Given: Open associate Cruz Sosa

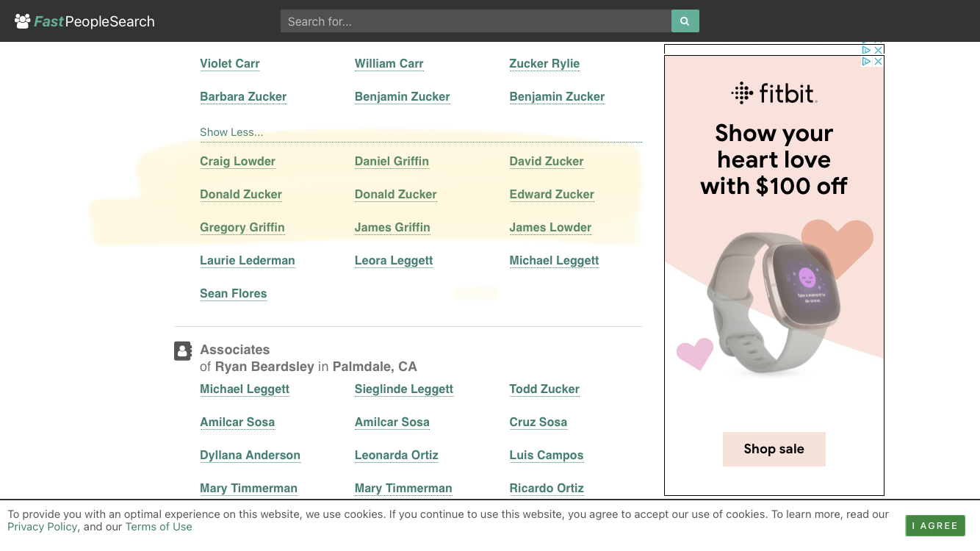Looking at the screenshot, I should pyautogui.click(x=538, y=422).
